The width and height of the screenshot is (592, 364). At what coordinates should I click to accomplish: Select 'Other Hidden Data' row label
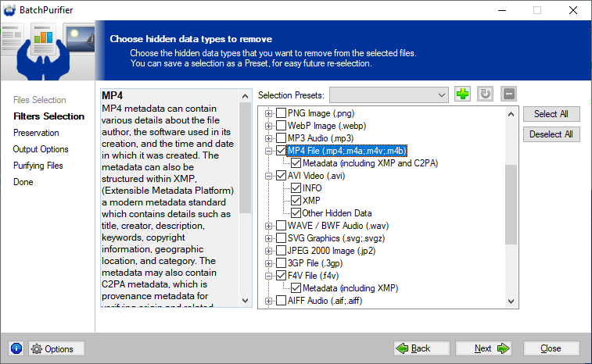click(x=337, y=212)
